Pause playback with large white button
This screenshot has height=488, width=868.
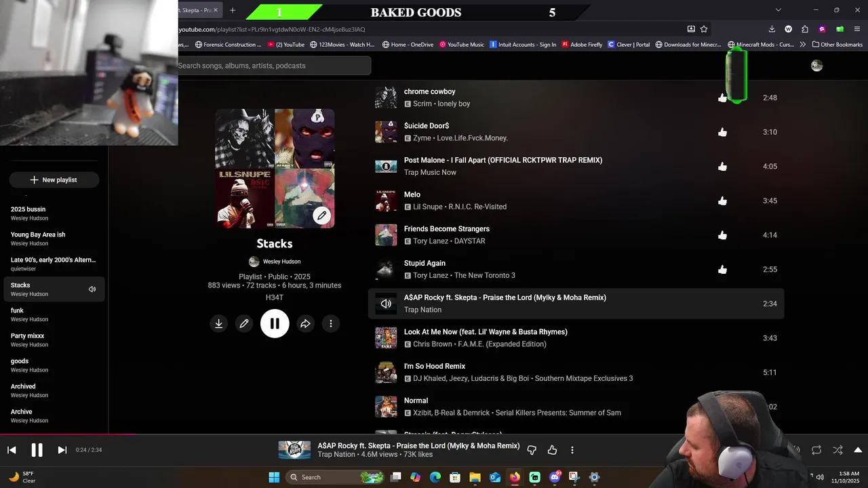(275, 324)
